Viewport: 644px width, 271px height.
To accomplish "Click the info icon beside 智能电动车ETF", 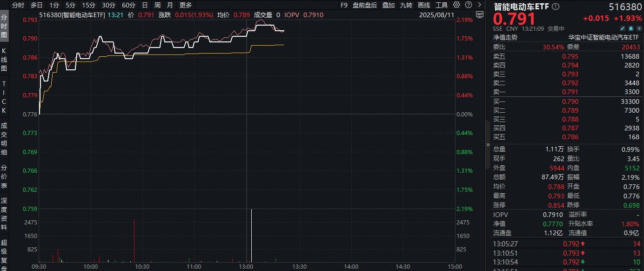I will tap(556, 7).
